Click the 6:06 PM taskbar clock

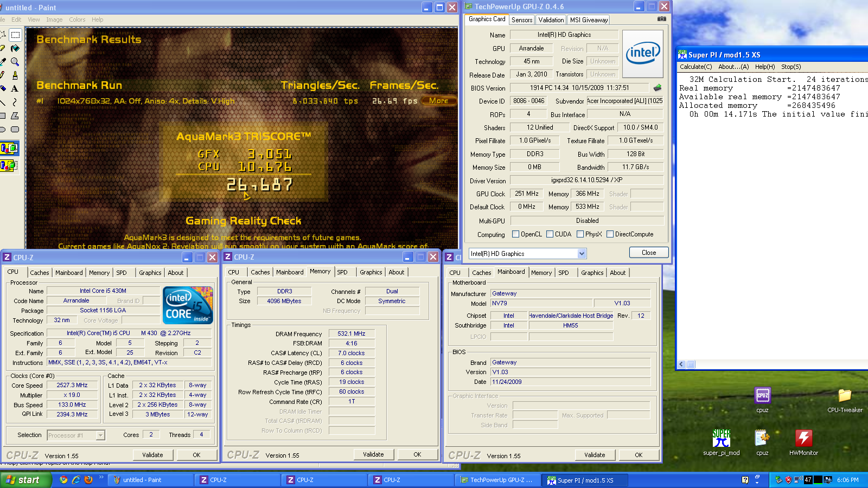coord(848,480)
